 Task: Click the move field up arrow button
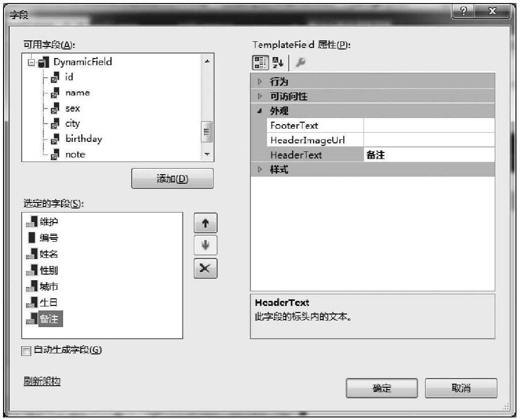pyautogui.click(x=205, y=223)
